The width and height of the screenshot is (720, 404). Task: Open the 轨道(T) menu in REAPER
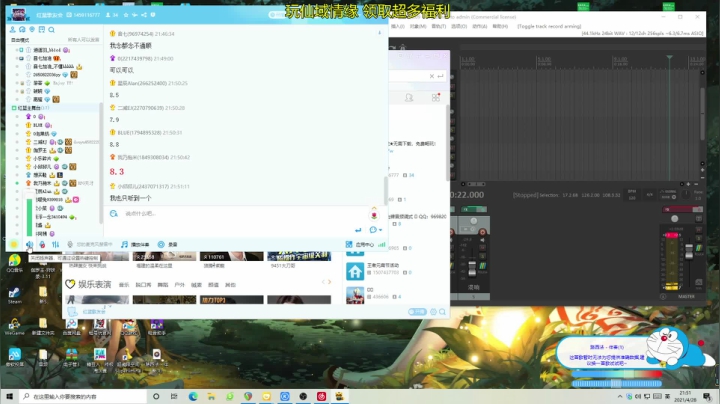[x=439, y=26]
